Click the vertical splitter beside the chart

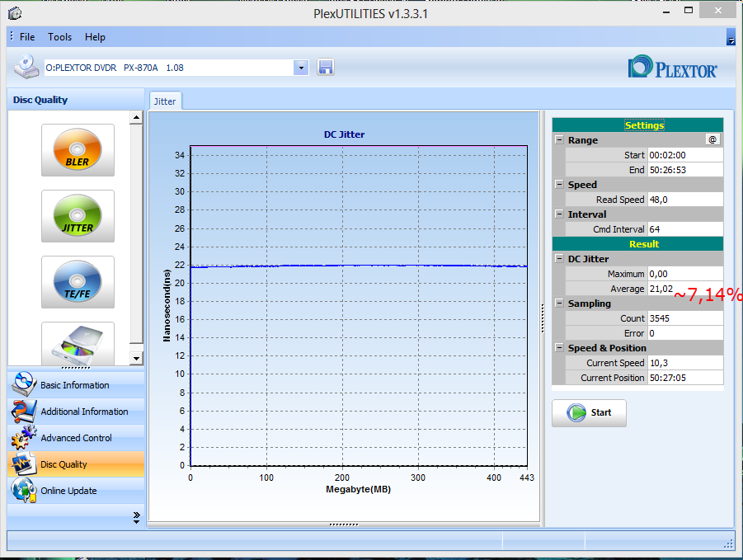coord(543,318)
